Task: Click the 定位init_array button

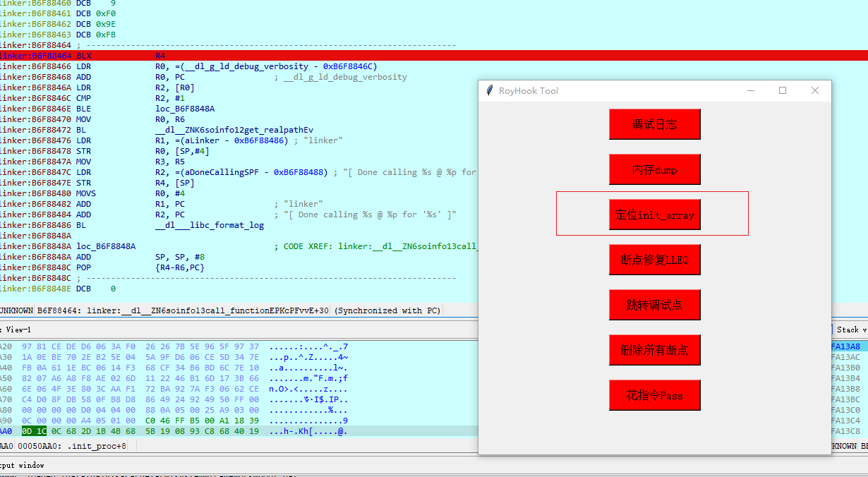Action: [x=655, y=215]
